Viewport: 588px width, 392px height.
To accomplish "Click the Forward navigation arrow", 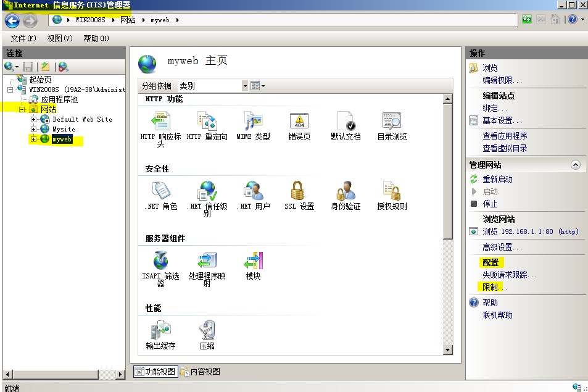I will tap(30, 20).
